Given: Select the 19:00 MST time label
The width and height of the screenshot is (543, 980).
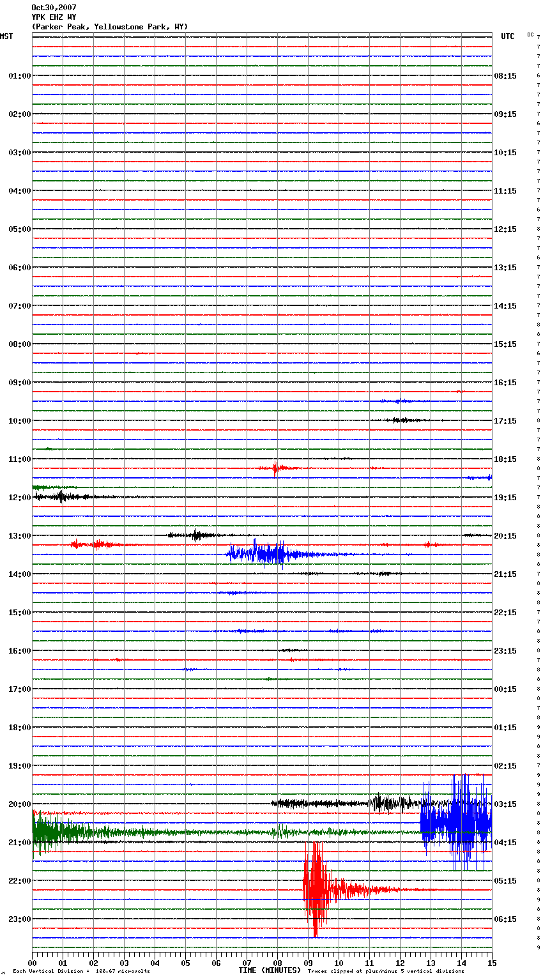Looking at the screenshot, I should [20, 766].
